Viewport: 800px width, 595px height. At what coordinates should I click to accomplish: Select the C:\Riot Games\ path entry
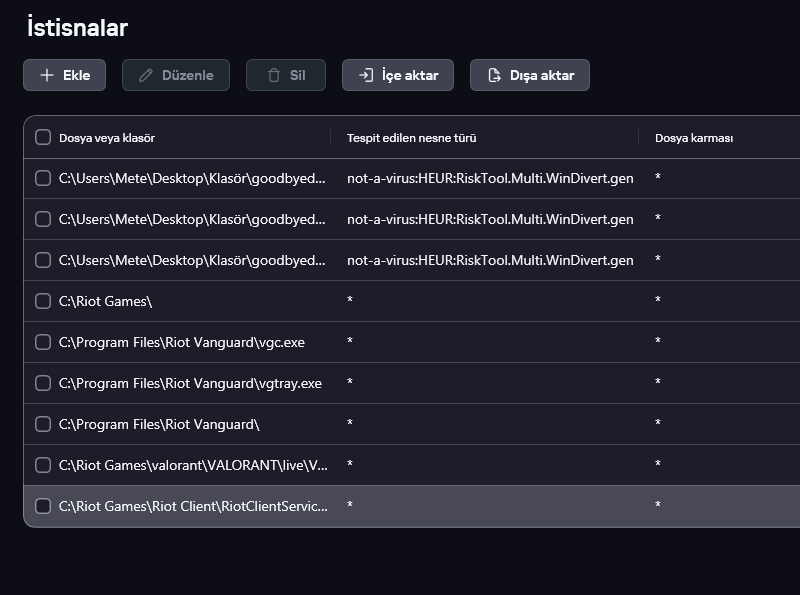pos(106,301)
